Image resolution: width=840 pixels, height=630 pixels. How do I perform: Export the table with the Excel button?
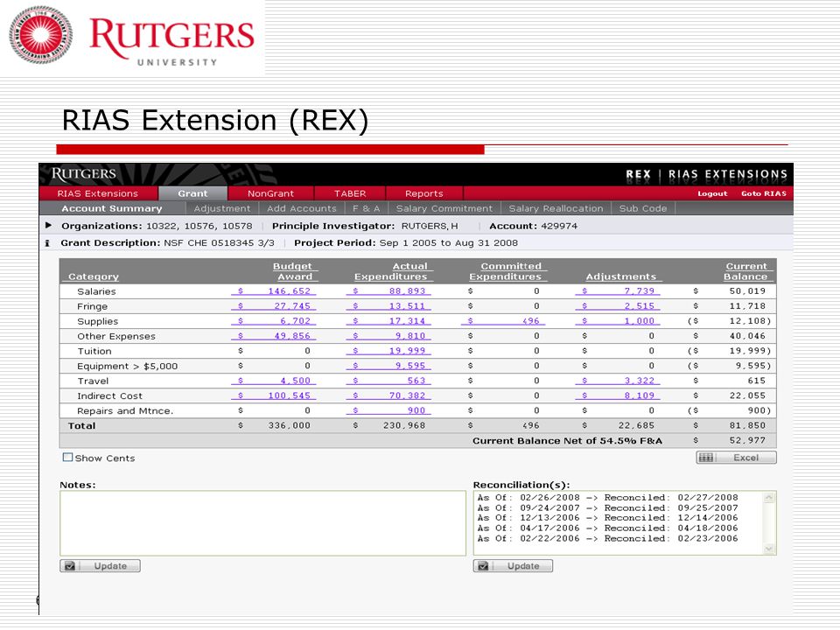click(736, 458)
